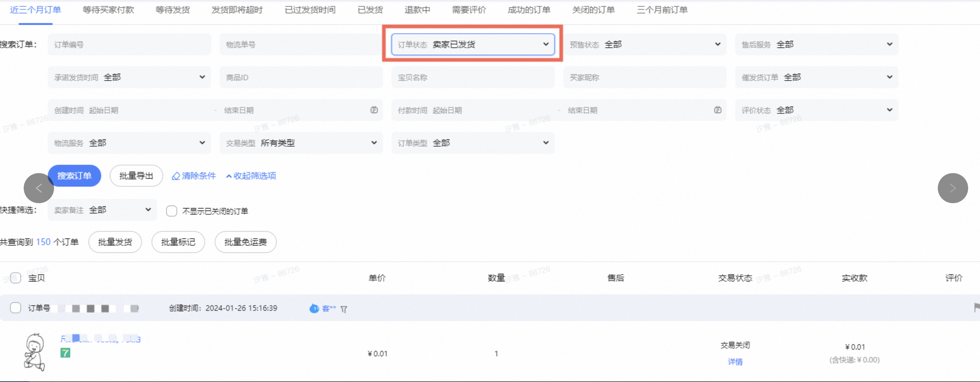
Task: Expand the 卖家备注 quick filter dropdown
Action: (102, 210)
